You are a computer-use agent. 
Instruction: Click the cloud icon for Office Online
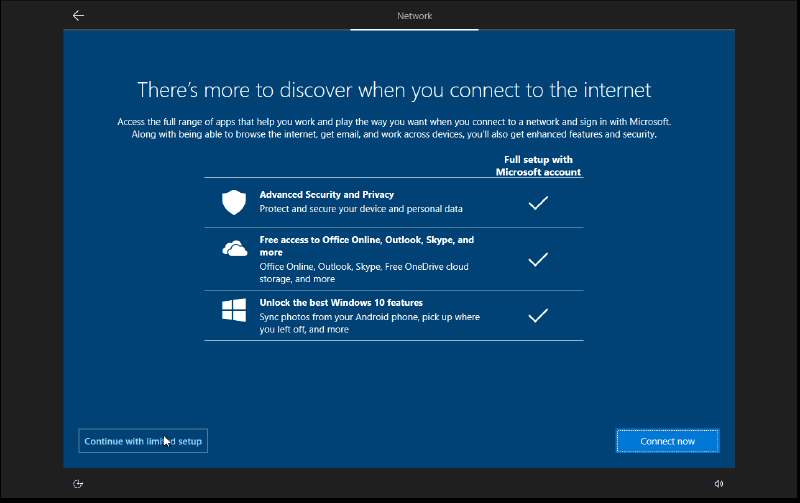pos(234,248)
